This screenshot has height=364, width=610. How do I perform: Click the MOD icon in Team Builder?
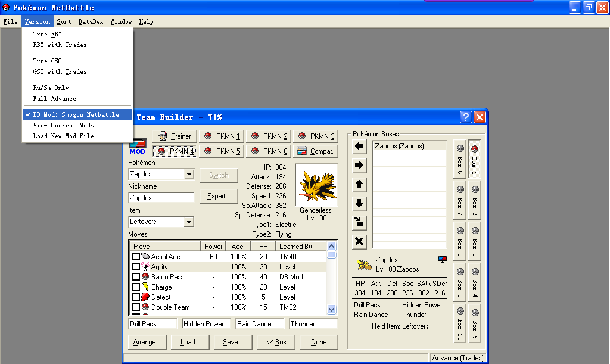(x=138, y=147)
